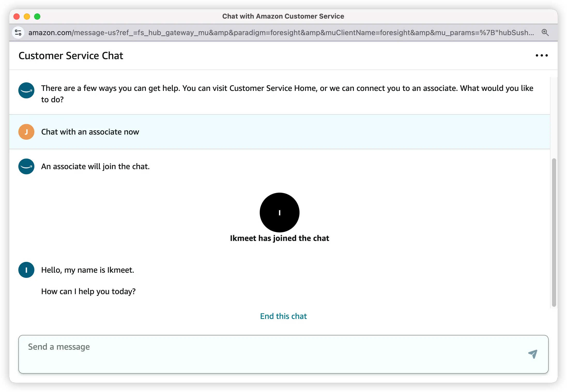Click the small blue I avatar beside greeting
The image size is (567, 392).
tap(26, 270)
